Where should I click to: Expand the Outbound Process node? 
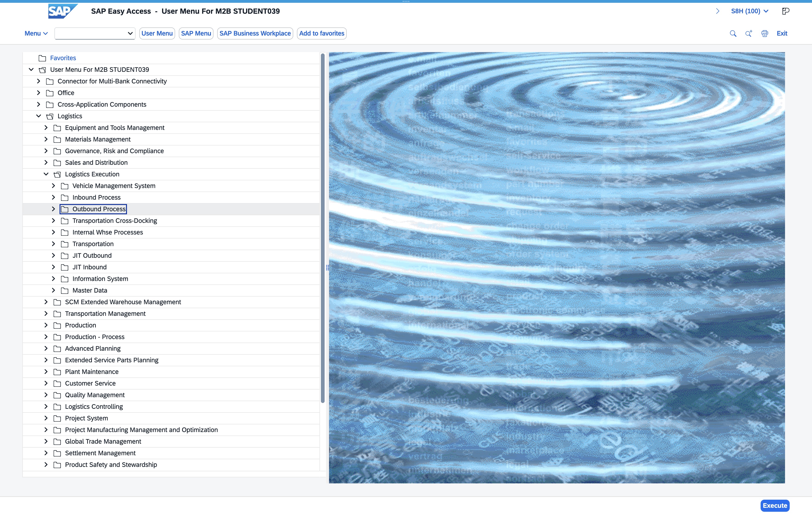[53, 209]
